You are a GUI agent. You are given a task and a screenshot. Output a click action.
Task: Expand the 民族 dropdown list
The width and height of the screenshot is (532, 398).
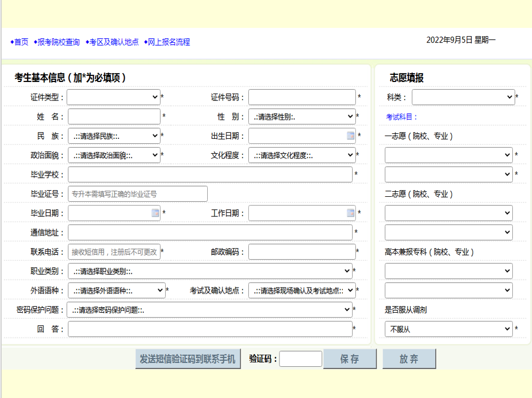[x=114, y=136]
